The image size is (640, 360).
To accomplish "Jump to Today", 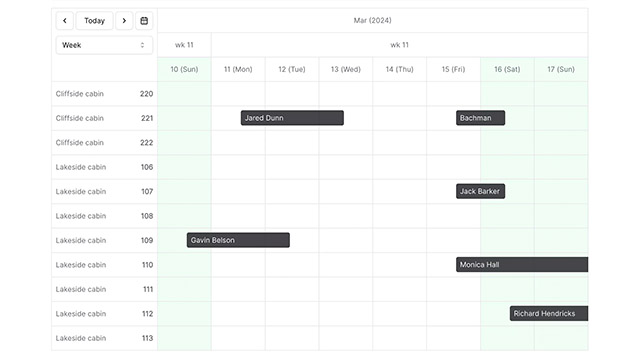I will point(94,20).
